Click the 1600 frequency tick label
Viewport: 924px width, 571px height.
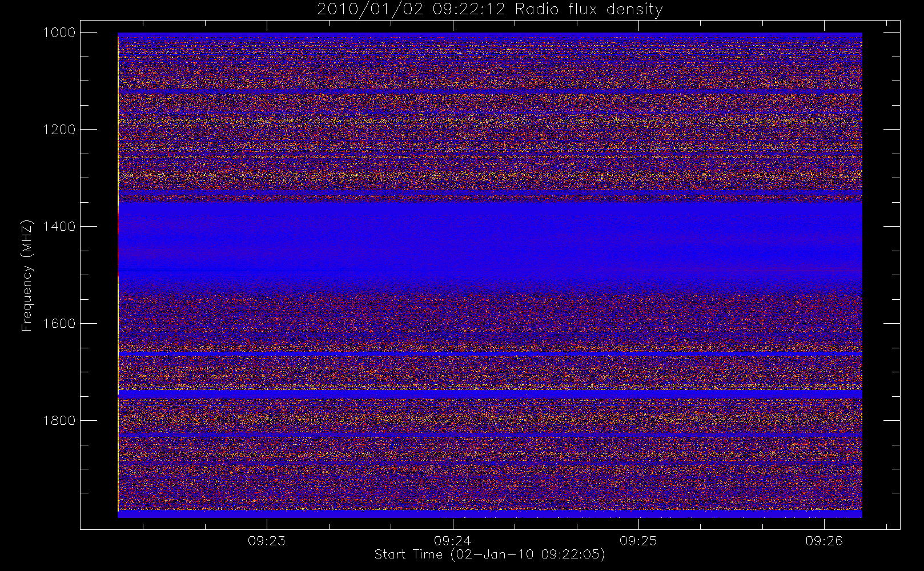click(59, 324)
